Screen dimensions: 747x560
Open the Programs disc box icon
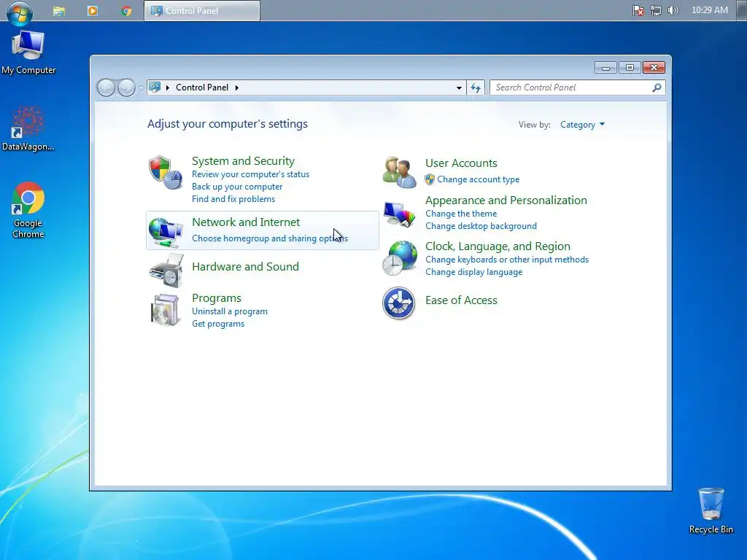[x=165, y=310]
